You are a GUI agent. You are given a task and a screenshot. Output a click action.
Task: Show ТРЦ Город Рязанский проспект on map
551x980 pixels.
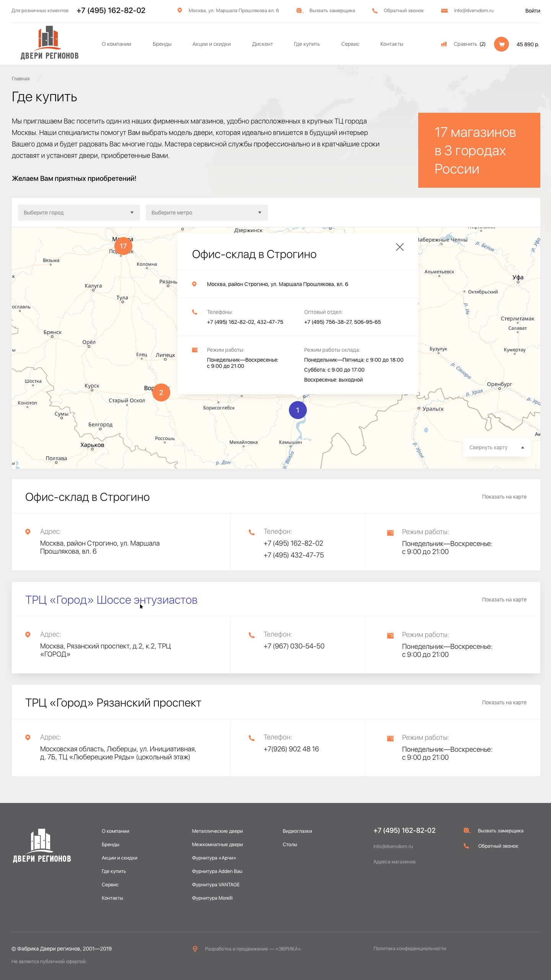(x=504, y=702)
